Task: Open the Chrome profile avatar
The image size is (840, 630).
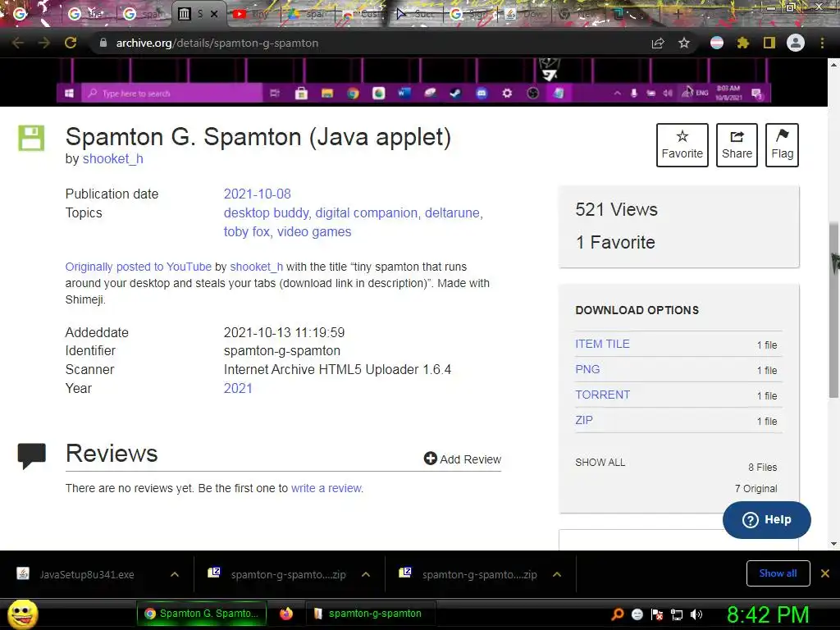Action: (796, 43)
